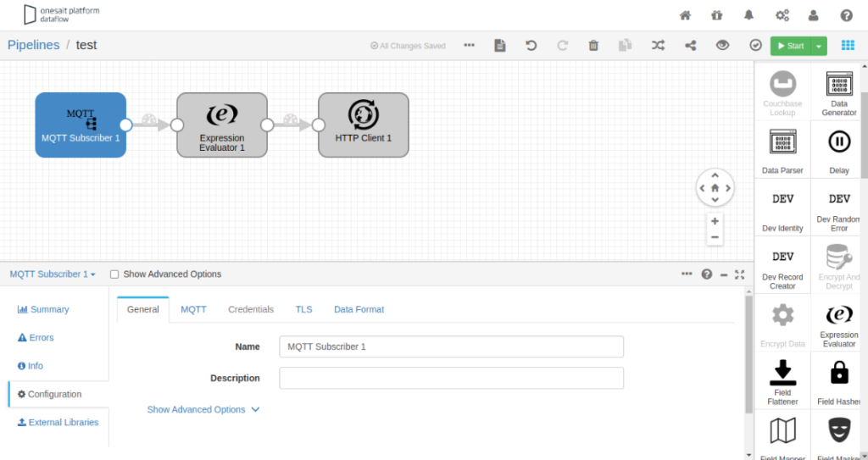Pan the canvas up

tap(715, 175)
